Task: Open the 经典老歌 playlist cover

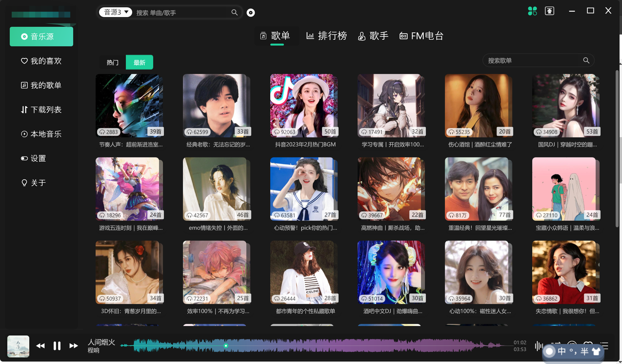Action: click(x=217, y=105)
